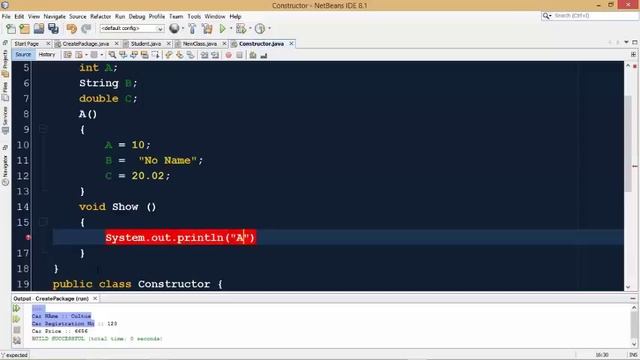Close the Output CreatePackage run tab
The height and width of the screenshot is (360, 640).
coord(95,299)
